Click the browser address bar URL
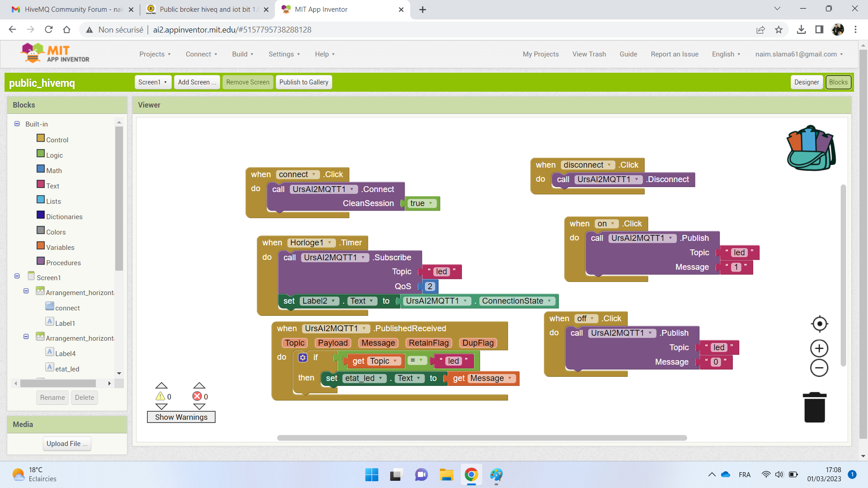The image size is (868, 488). [x=232, y=30]
